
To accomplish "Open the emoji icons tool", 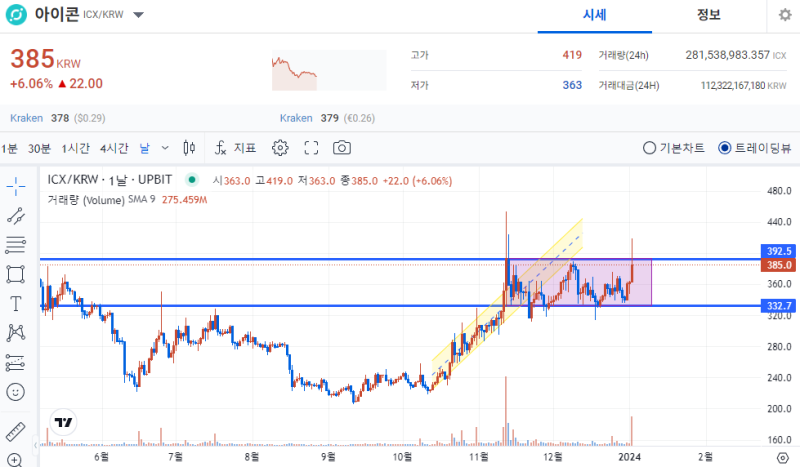I will click(x=16, y=392).
